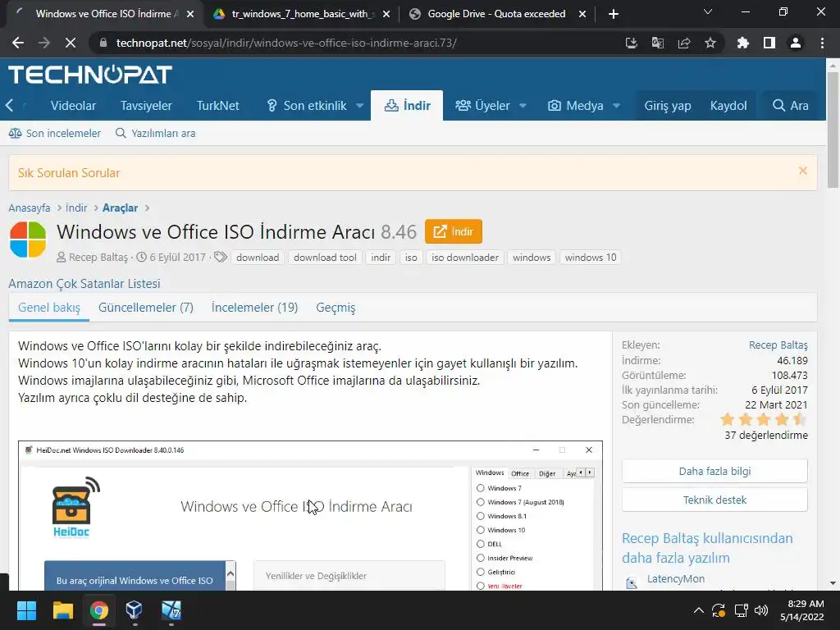Image resolution: width=840 pixels, height=630 pixels.
Task: Click the page vertical scrollbar
Action: [833, 130]
